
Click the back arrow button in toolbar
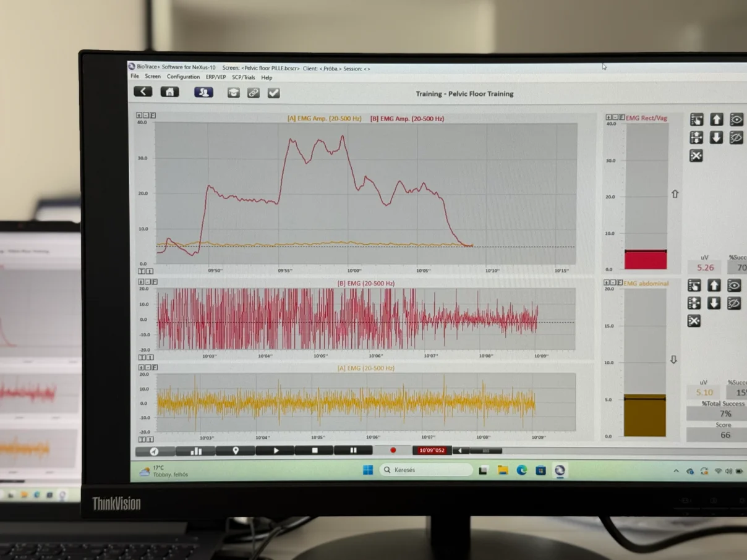tap(143, 91)
